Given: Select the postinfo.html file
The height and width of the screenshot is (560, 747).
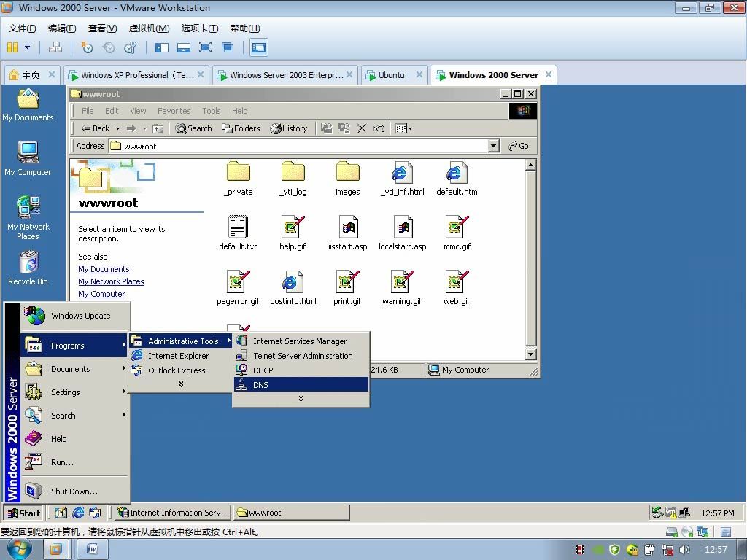Looking at the screenshot, I should (x=293, y=288).
